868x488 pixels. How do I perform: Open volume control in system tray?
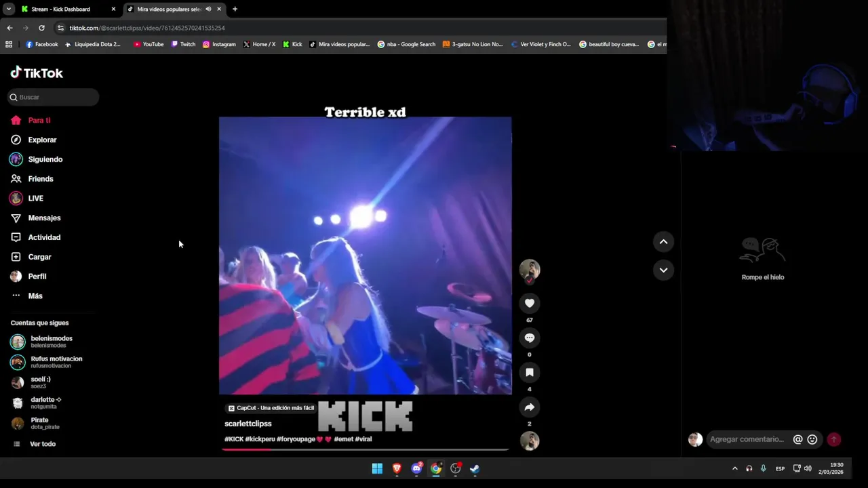[x=808, y=468]
